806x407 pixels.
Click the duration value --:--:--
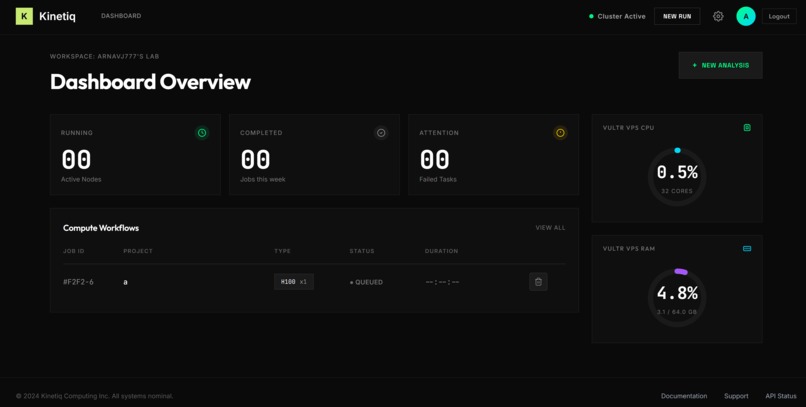pos(442,282)
